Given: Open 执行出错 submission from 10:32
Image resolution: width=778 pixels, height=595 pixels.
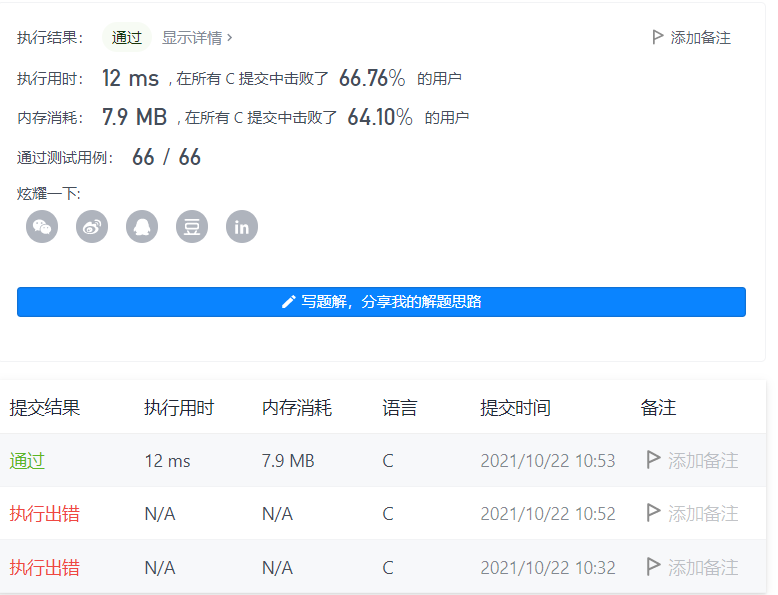Looking at the screenshot, I should pos(44,568).
